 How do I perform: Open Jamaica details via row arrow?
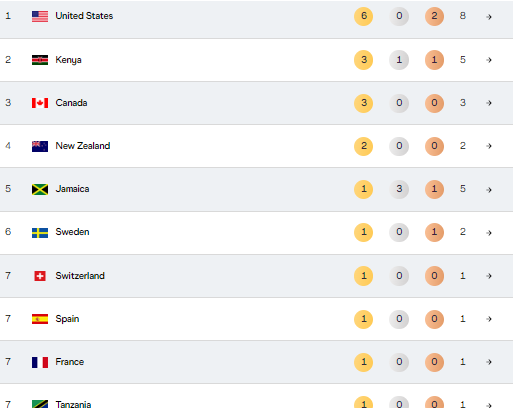point(489,190)
